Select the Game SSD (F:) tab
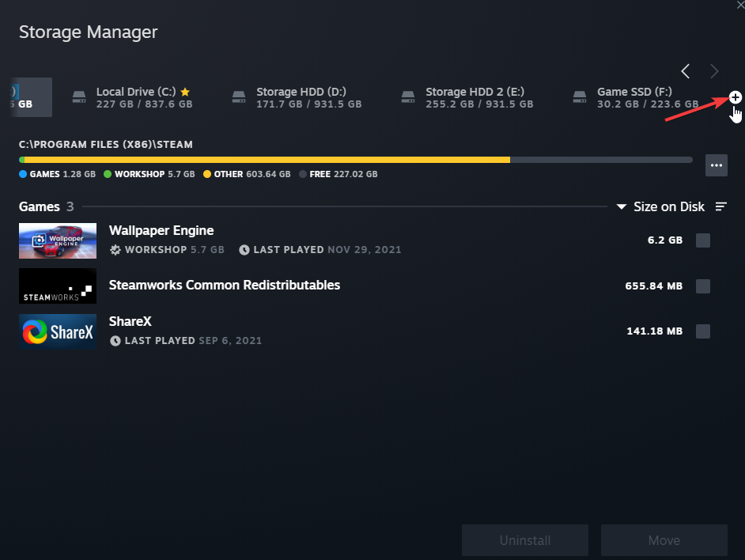This screenshot has height=560, width=745. click(x=636, y=97)
